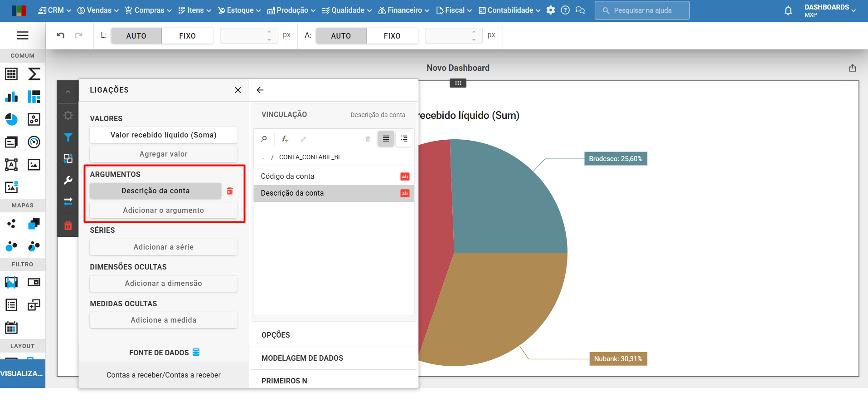Add a Bubble Map from the toolbox
The image size is (868, 407).
tap(11, 246)
